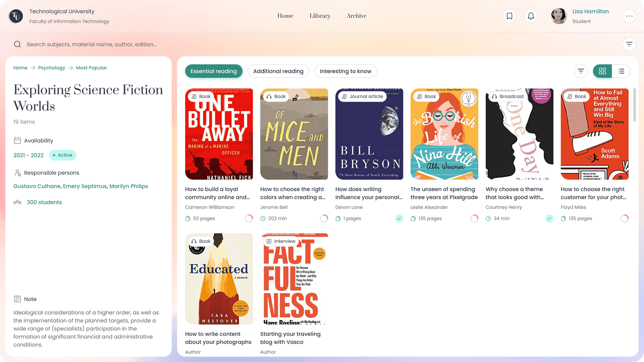
Task: Open the reading list filter icon
Action: [581, 71]
